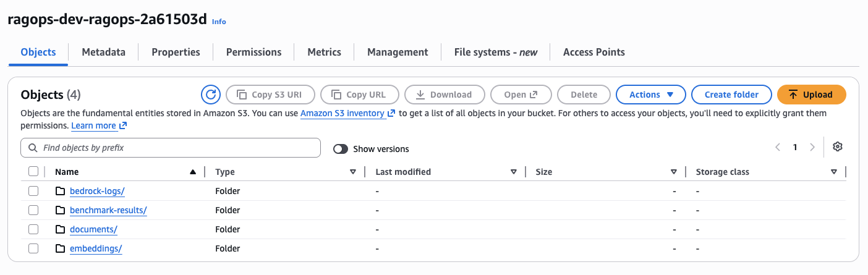The width and height of the screenshot is (868, 275).
Task: Open table preferences gear icon
Action: [838, 147]
